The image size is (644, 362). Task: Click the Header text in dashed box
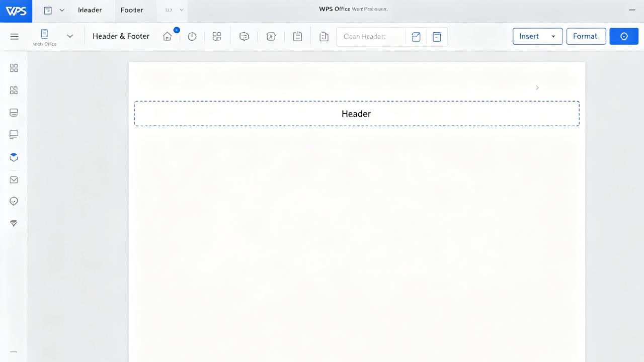[356, 114]
